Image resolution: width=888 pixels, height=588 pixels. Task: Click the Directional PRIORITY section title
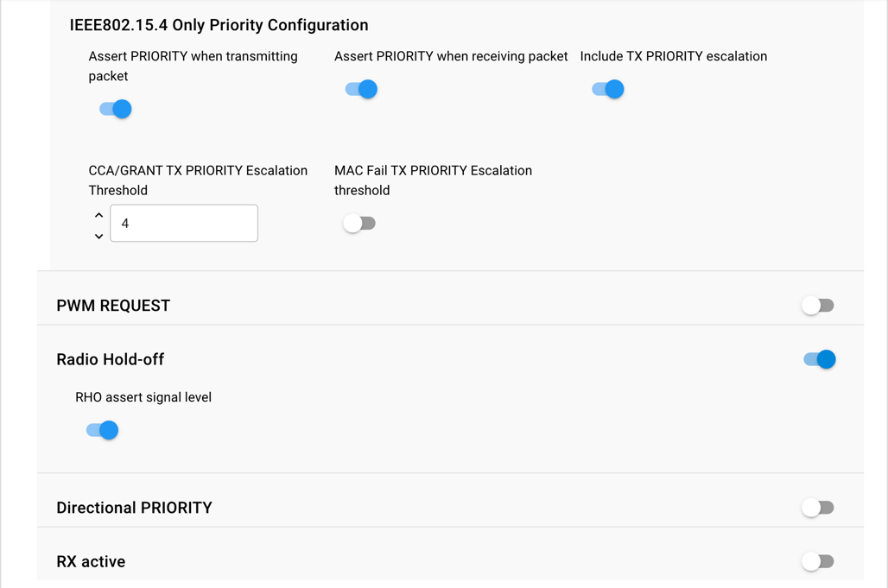click(134, 508)
